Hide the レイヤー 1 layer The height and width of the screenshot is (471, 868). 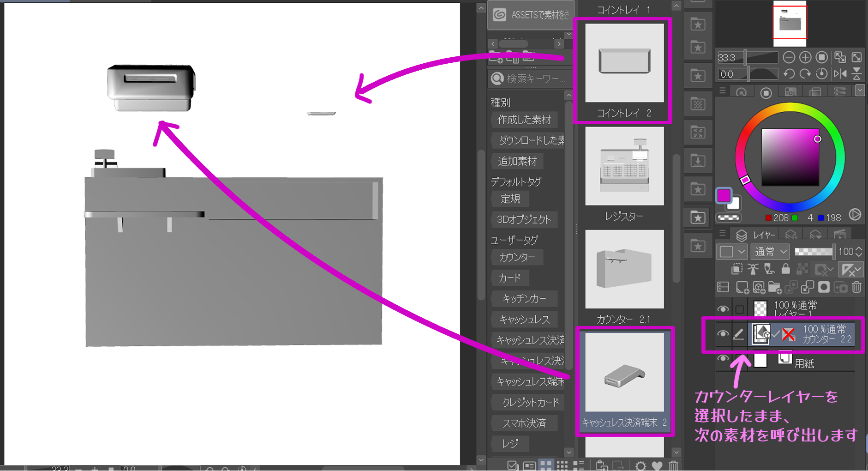723,308
